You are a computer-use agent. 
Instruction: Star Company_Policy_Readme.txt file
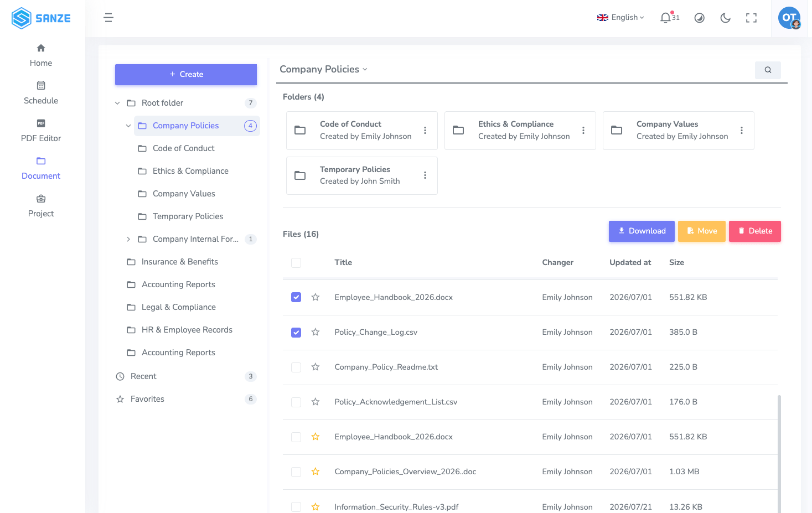pos(316,367)
